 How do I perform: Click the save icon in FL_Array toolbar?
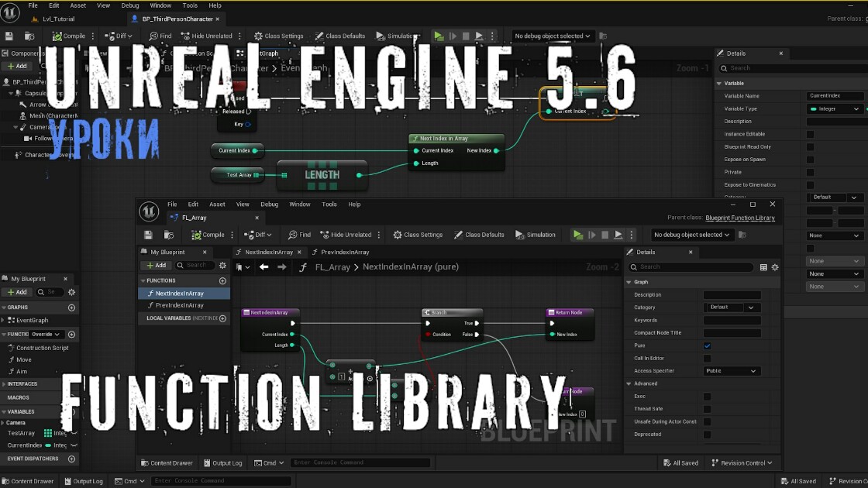[x=148, y=235]
